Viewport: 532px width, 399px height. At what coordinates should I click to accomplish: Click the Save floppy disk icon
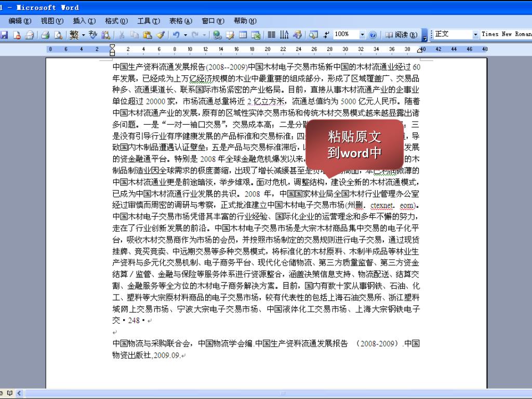coord(4,35)
